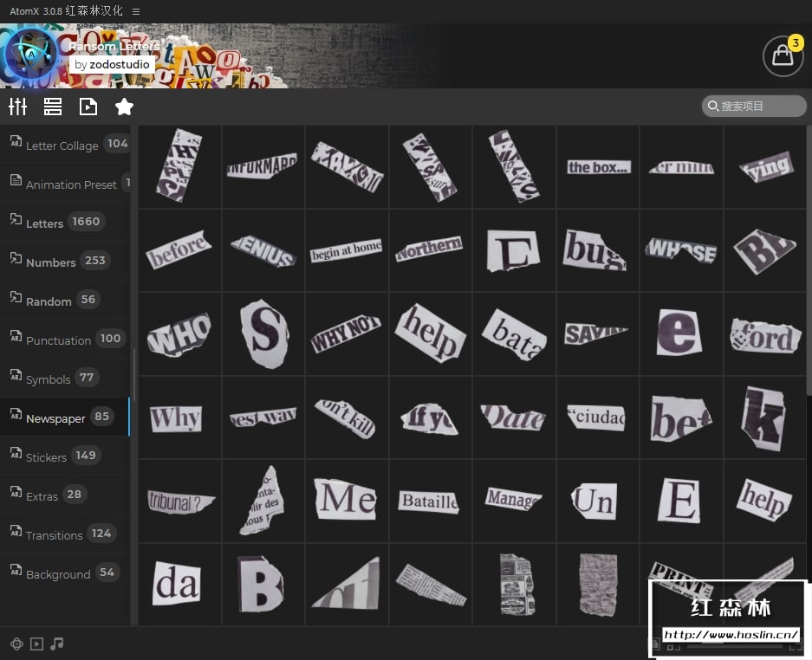
Task: Open the Stickers category
Action: tap(65, 456)
